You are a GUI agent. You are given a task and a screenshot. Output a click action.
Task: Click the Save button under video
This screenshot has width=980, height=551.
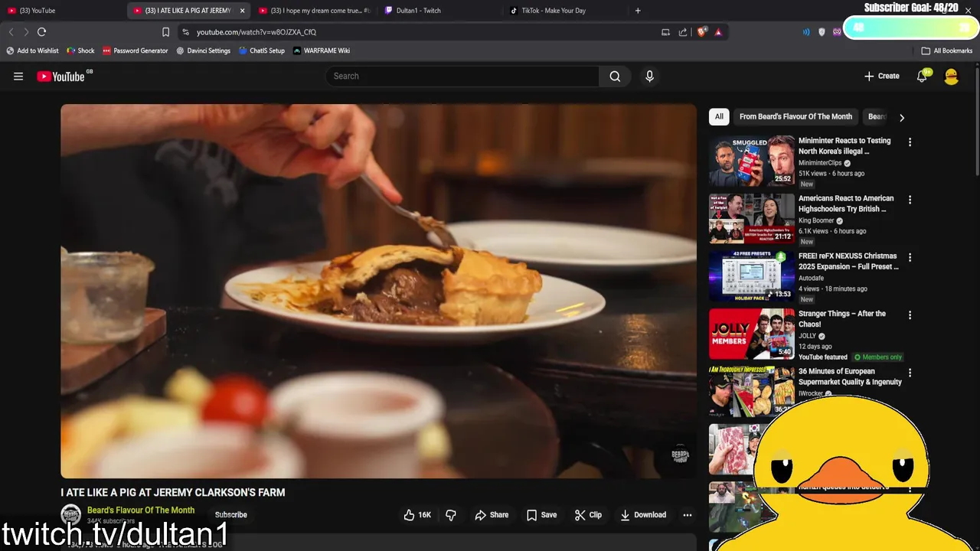pyautogui.click(x=541, y=515)
